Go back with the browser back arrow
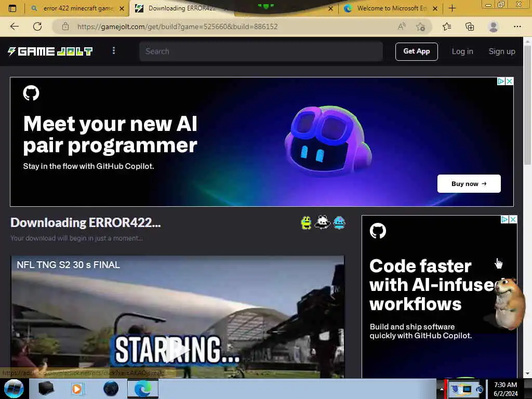This screenshot has width=532, height=399. tap(15, 26)
